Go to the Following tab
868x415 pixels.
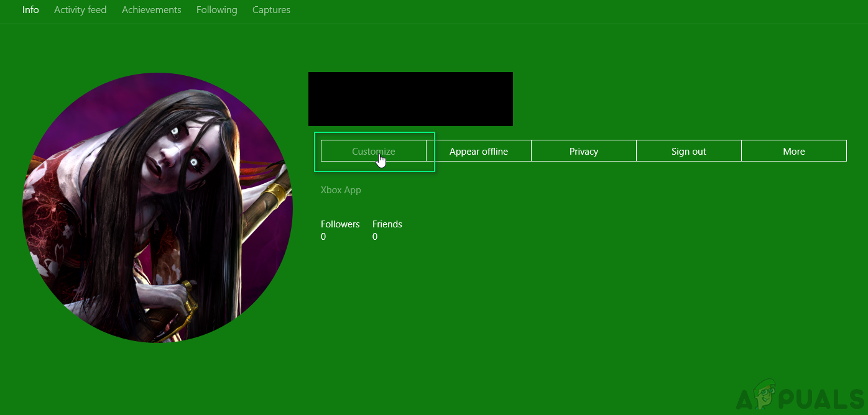point(216,10)
